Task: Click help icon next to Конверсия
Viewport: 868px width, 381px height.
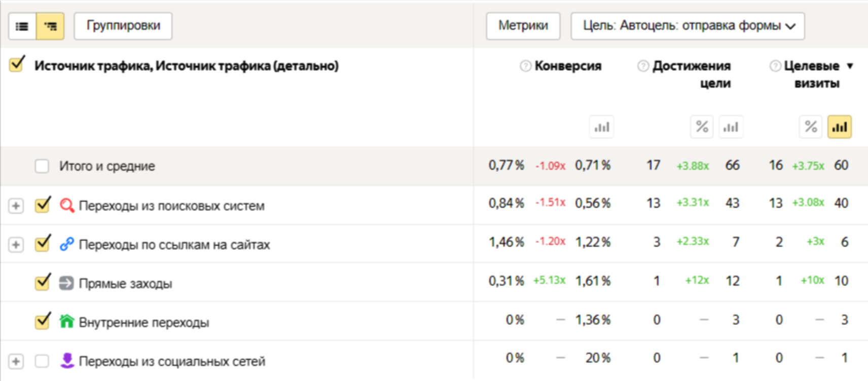Action: tap(526, 66)
